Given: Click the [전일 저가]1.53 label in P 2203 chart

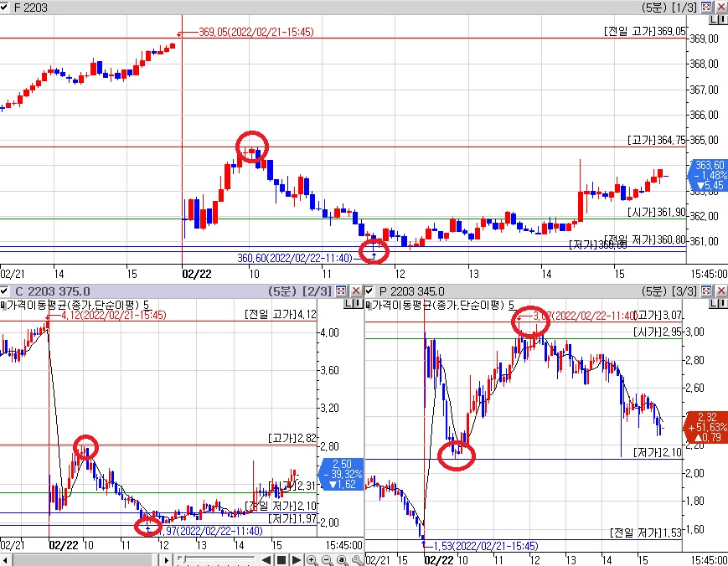Looking at the screenshot, I should tap(646, 533).
